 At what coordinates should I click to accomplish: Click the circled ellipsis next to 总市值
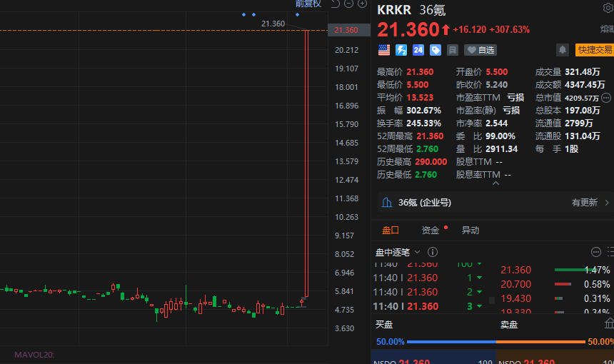click(605, 98)
